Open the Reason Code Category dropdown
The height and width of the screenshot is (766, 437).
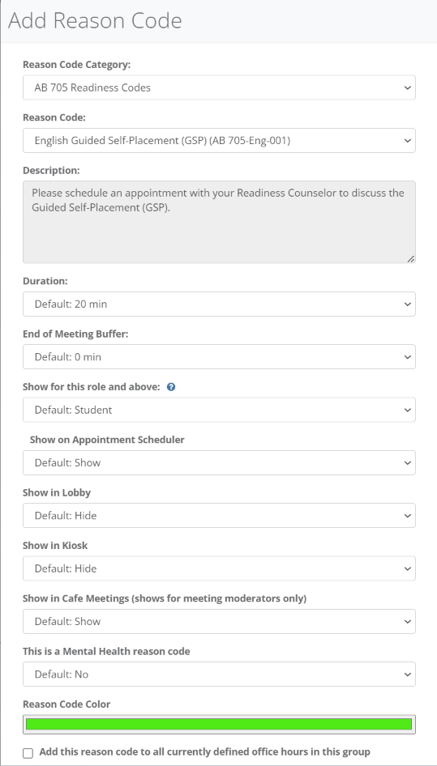click(219, 87)
